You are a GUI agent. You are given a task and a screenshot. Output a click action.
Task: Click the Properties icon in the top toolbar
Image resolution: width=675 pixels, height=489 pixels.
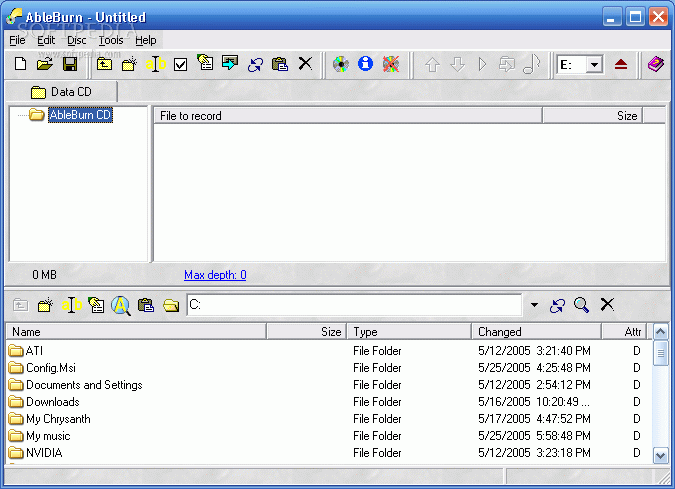coord(205,63)
